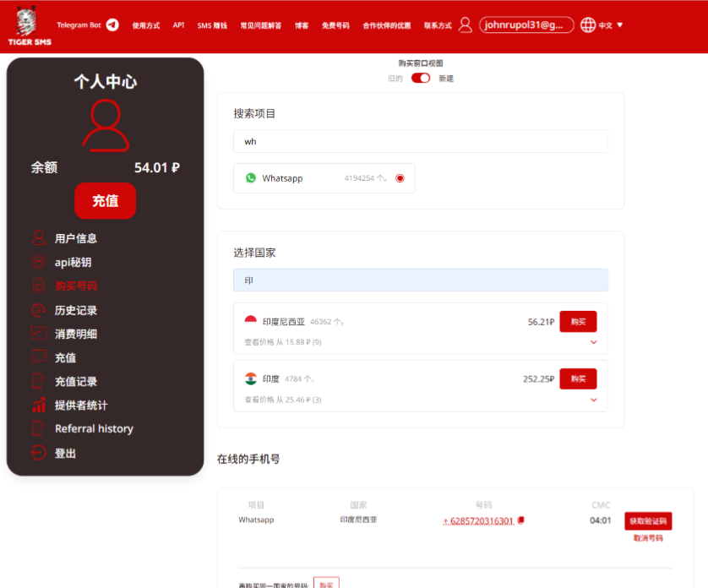Viewport: 708px width, 588px height.
Task: Click the 04:01 countdown timer
Action: click(600, 520)
